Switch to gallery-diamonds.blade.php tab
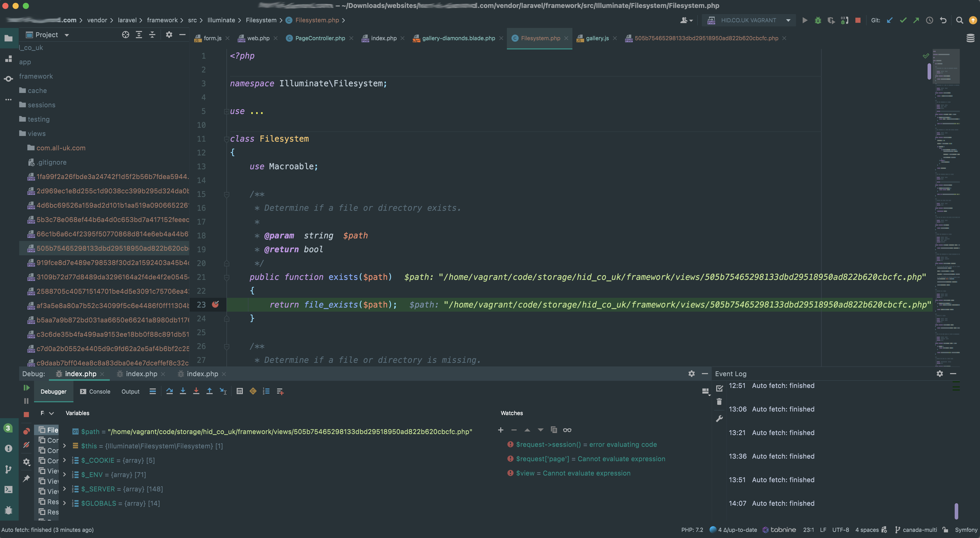 pyautogui.click(x=458, y=38)
